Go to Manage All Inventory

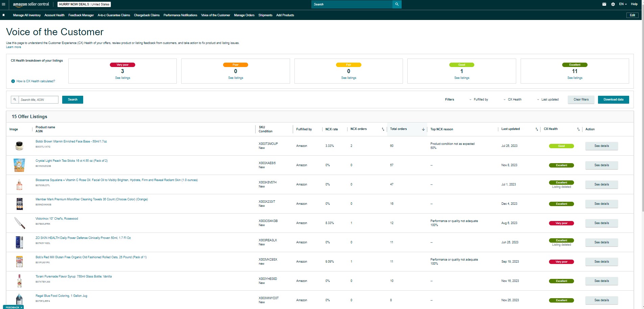27,15
